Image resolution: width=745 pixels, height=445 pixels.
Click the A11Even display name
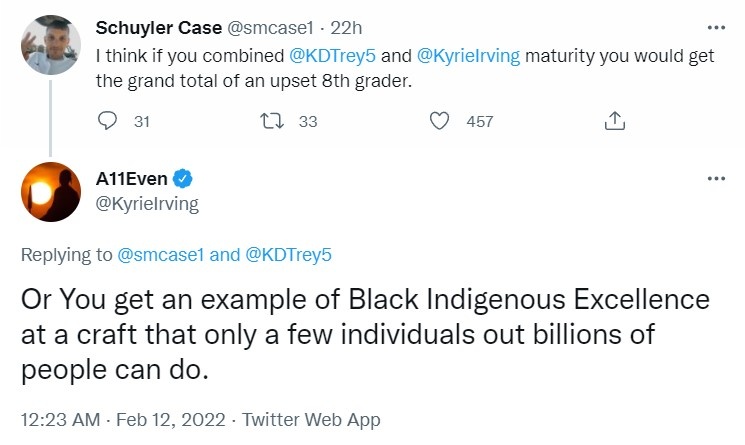pyautogui.click(x=132, y=179)
